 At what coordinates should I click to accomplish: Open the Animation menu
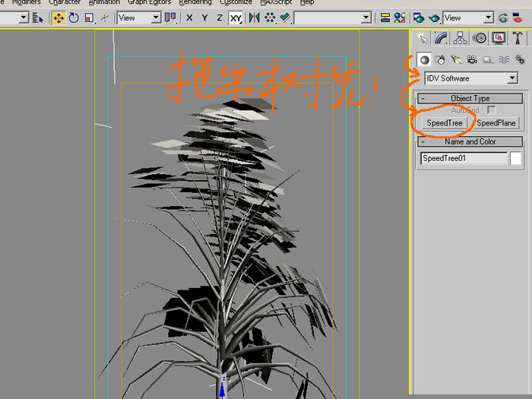pos(104,2)
